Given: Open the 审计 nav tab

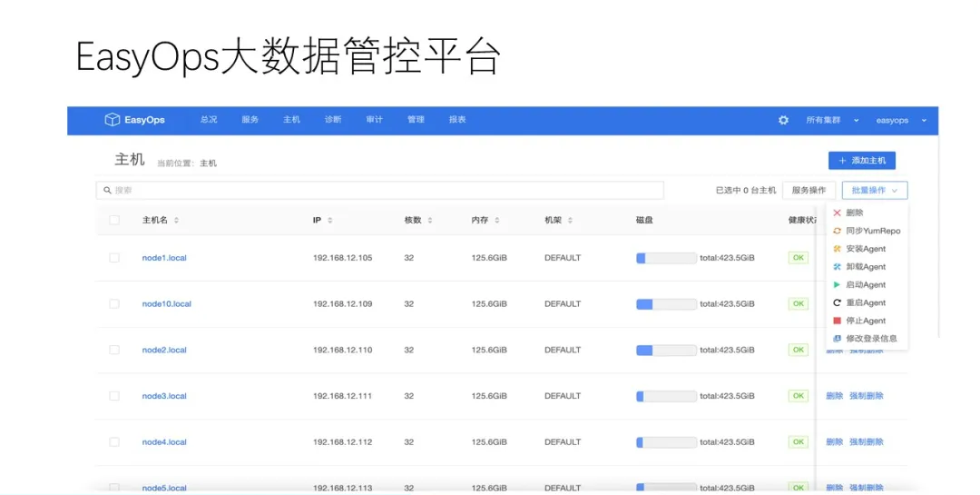Looking at the screenshot, I should point(375,120).
